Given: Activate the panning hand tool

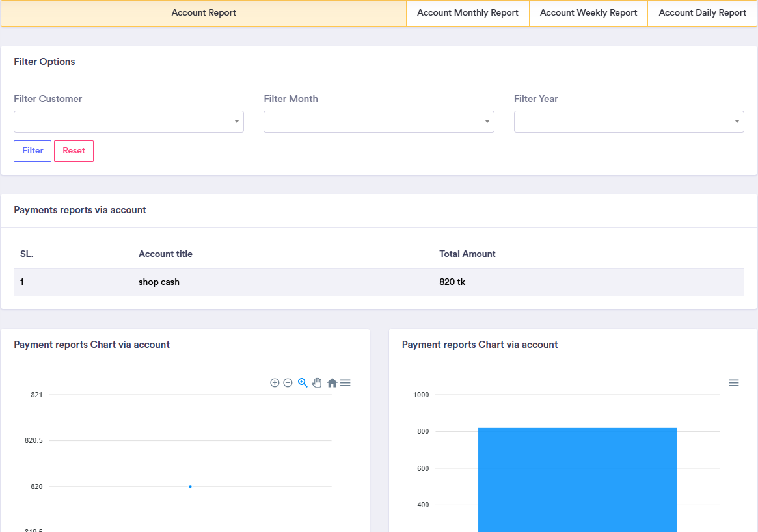Looking at the screenshot, I should coord(317,382).
